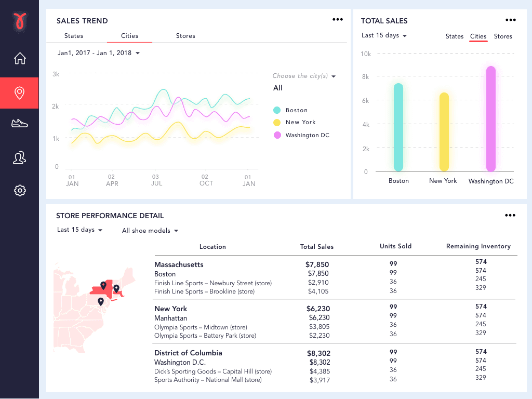Screen dimensions: 532x399
Task: Switch to the Stores tab in Sales Trend
Action: (185, 36)
